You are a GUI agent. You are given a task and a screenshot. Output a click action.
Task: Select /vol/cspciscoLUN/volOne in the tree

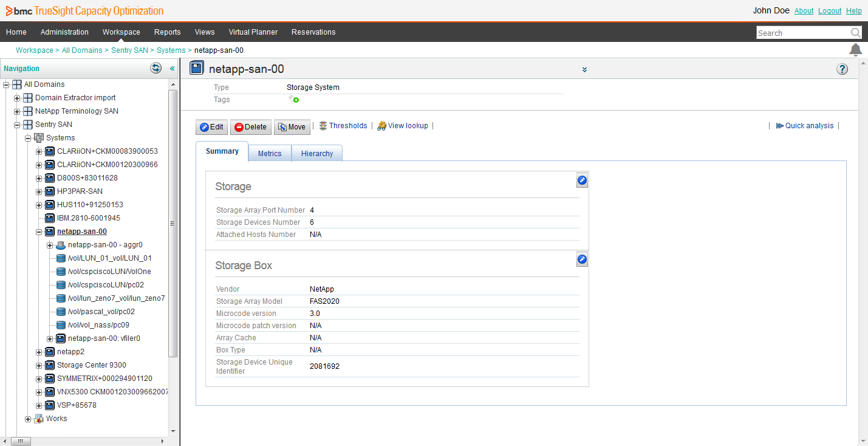[x=109, y=272]
